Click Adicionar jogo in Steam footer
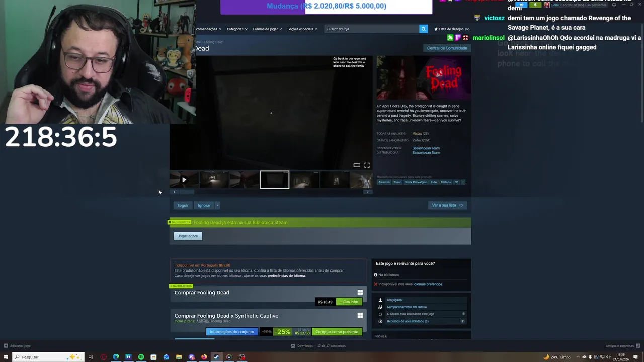644x362 pixels. pos(18,346)
